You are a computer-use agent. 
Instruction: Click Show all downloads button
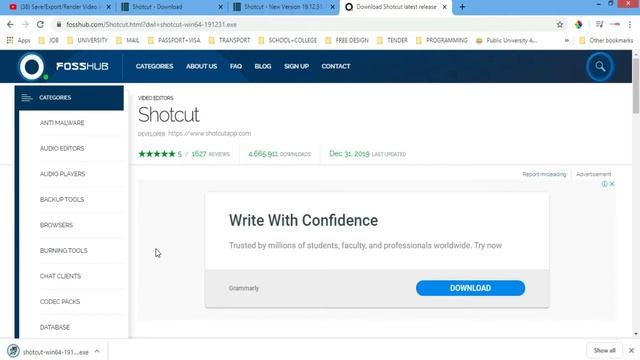coord(604,351)
